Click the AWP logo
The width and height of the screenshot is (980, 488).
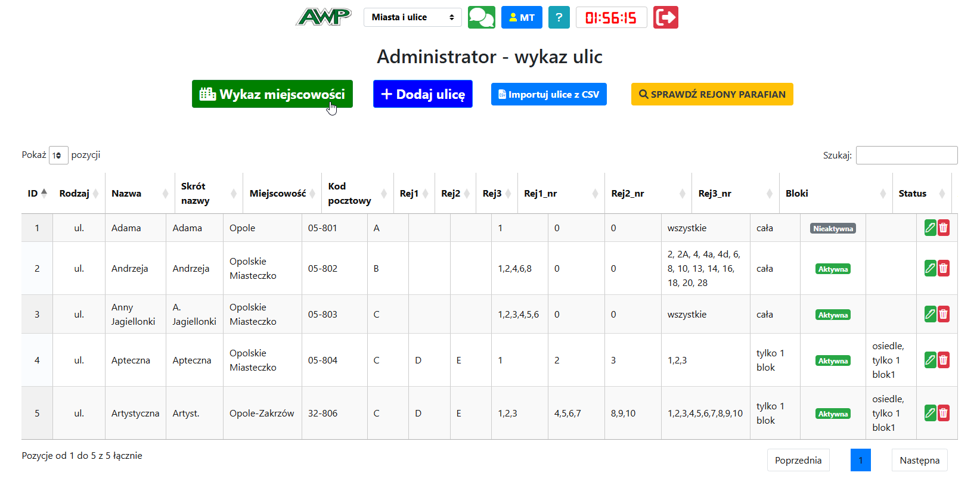[324, 17]
